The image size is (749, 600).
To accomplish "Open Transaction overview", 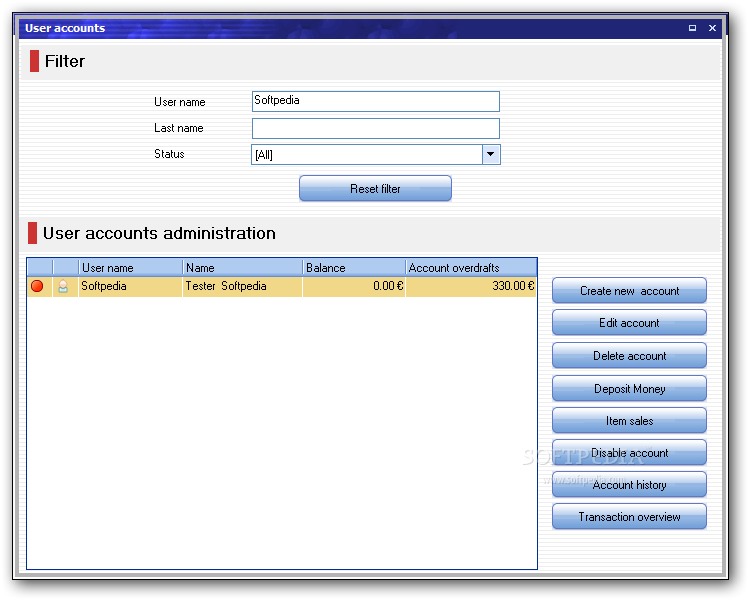I will [x=629, y=516].
